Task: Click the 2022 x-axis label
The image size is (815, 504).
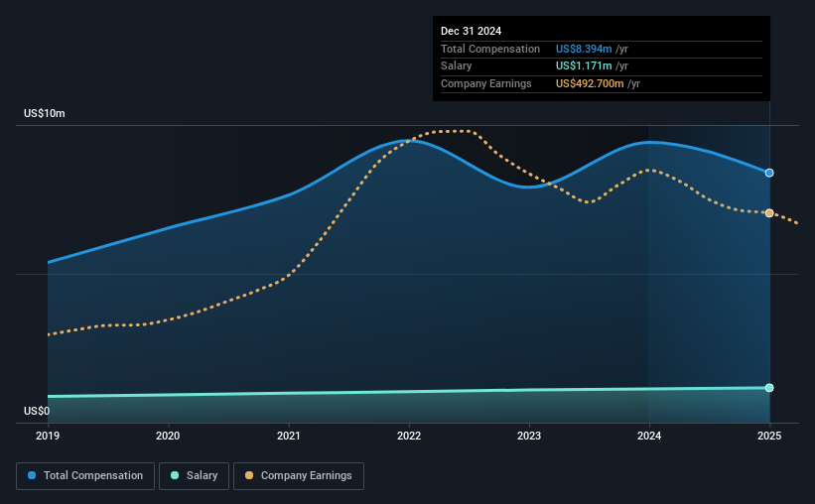Action: [x=409, y=436]
